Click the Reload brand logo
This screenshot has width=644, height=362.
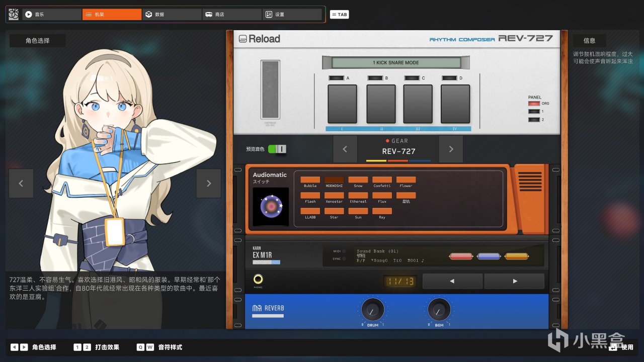click(259, 39)
